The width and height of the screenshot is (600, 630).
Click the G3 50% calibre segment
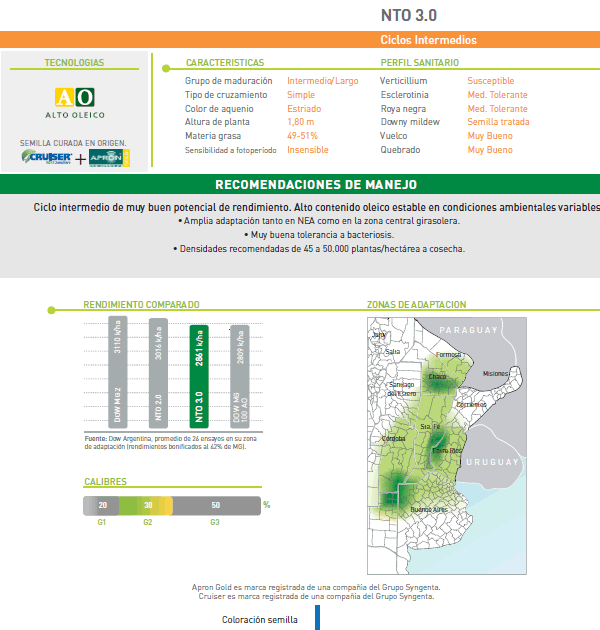click(x=216, y=505)
